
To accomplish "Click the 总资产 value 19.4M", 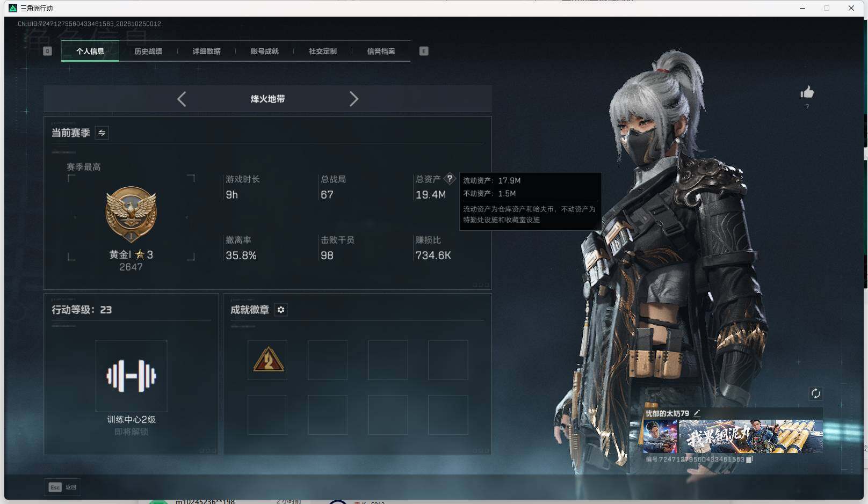I will tap(431, 195).
